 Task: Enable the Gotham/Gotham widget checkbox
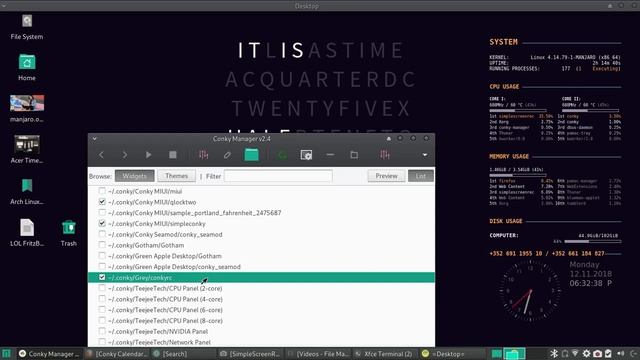pyautogui.click(x=102, y=245)
